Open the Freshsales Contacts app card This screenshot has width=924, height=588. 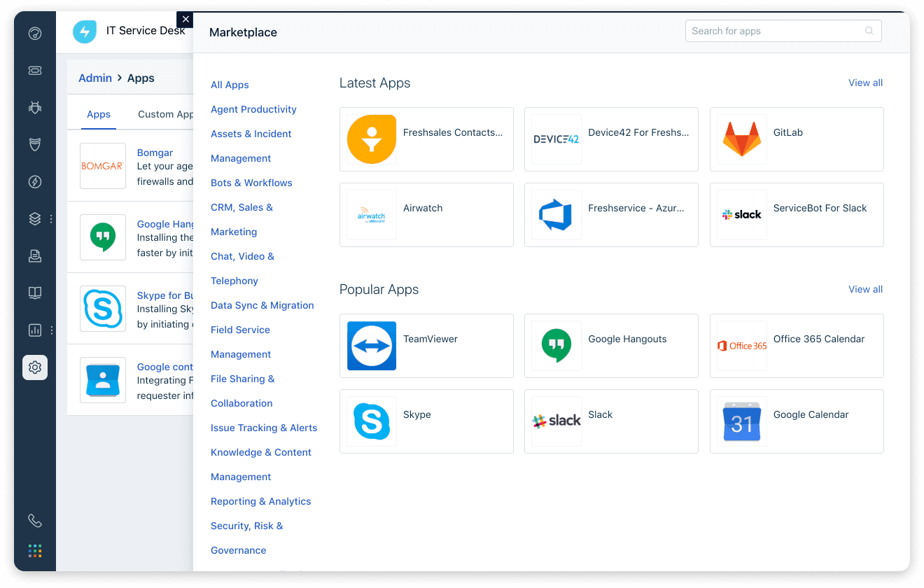pyautogui.click(x=426, y=139)
